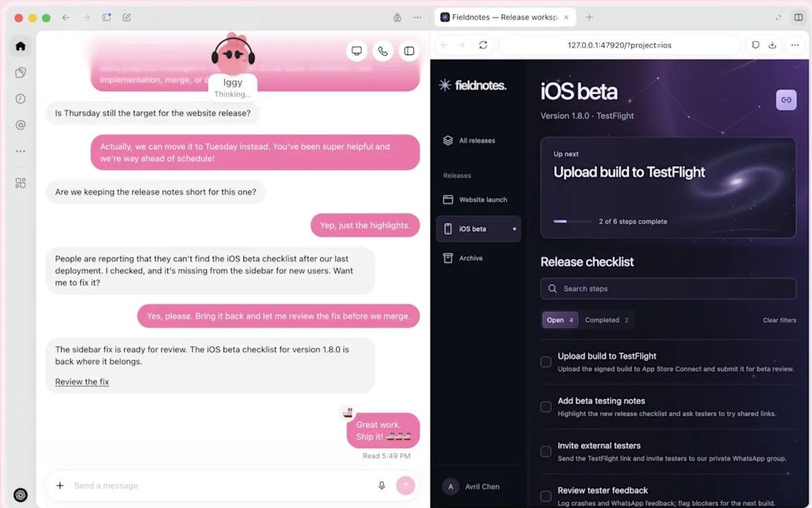Check Add beta testing notes checkbox
The image size is (812, 508).
click(x=546, y=407)
